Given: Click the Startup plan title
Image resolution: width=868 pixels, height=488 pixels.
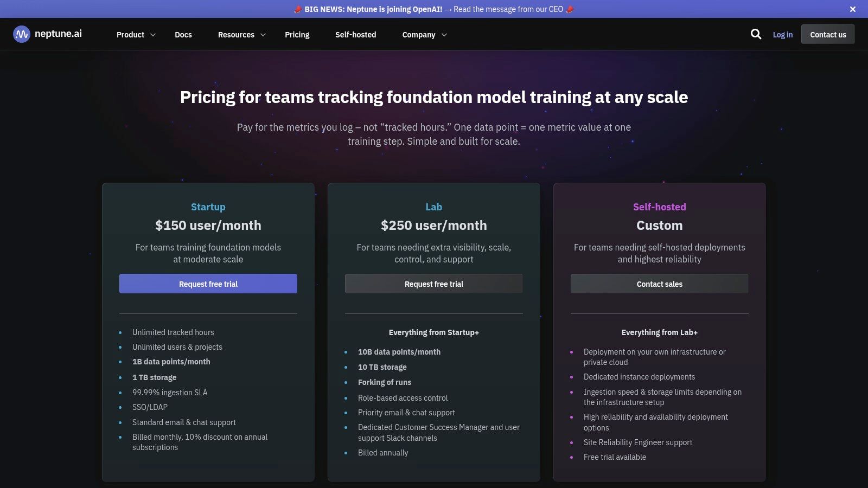Looking at the screenshot, I should pos(208,207).
